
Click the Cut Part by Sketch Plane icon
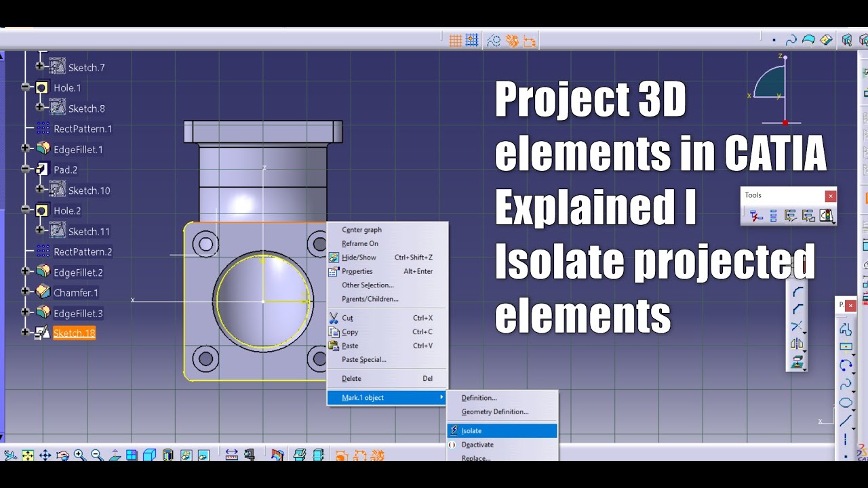click(x=299, y=455)
